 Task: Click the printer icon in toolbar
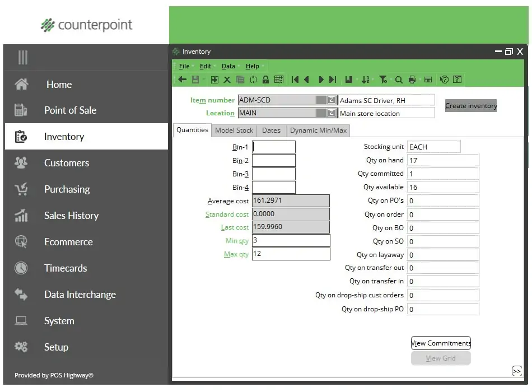[x=413, y=80]
